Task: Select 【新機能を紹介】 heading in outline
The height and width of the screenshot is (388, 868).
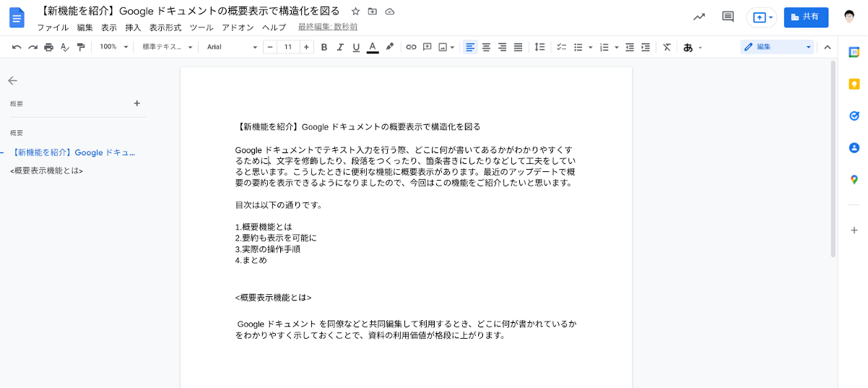Action: pos(74,152)
